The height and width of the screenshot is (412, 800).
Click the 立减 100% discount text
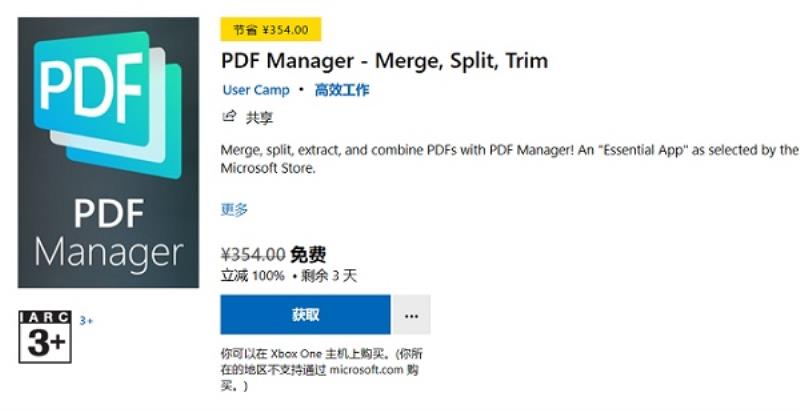tap(253, 276)
